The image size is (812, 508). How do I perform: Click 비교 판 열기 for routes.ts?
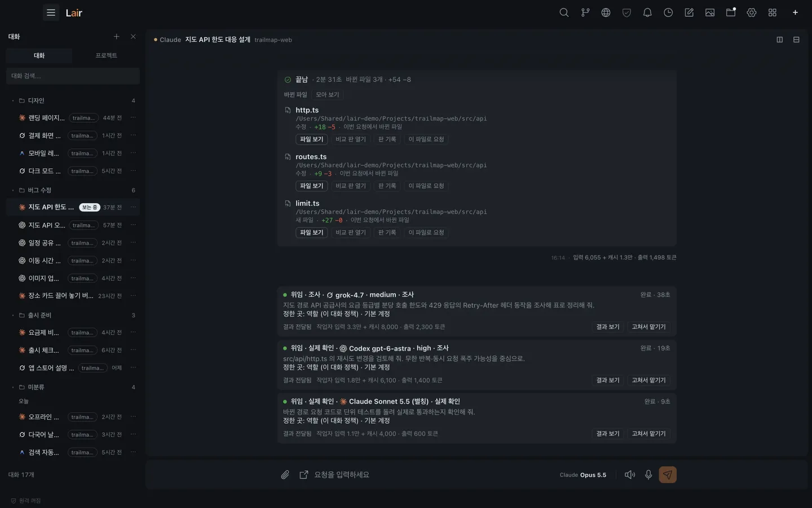click(x=351, y=186)
